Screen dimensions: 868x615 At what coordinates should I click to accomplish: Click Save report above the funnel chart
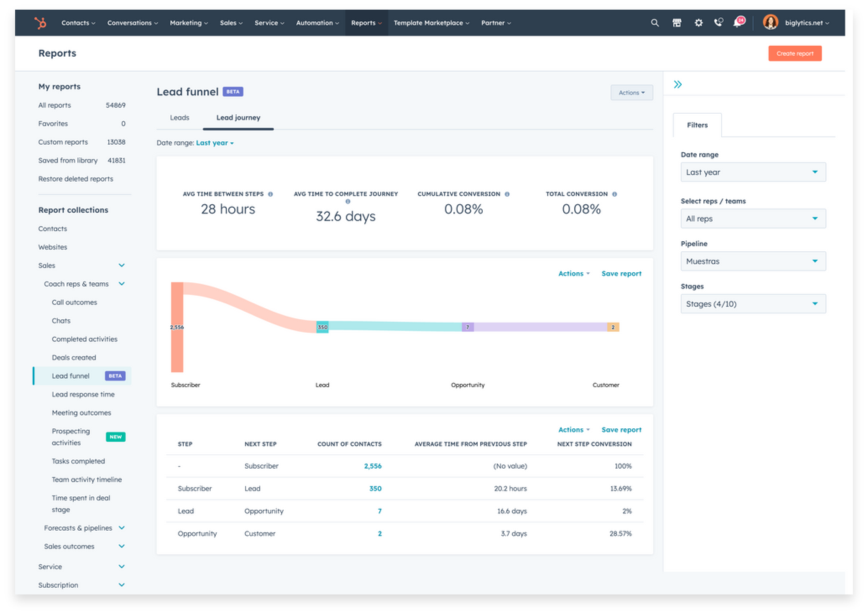click(621, 274)
